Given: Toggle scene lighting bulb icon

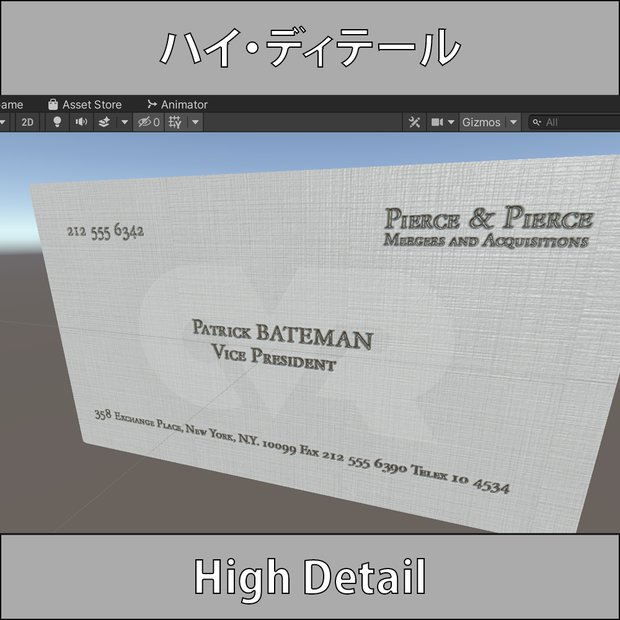Looking at the screenshot, I should pyautogui.click(x=57, y=122).
